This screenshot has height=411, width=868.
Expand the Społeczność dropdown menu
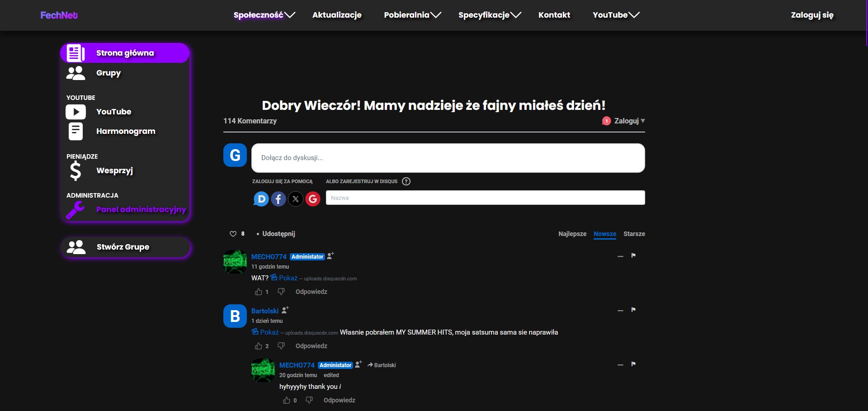264,15
